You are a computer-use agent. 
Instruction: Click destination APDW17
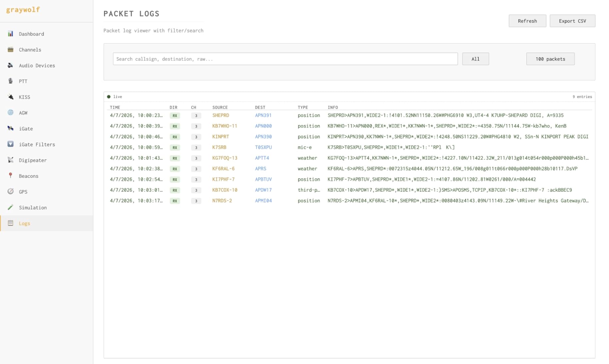[263, 190]
